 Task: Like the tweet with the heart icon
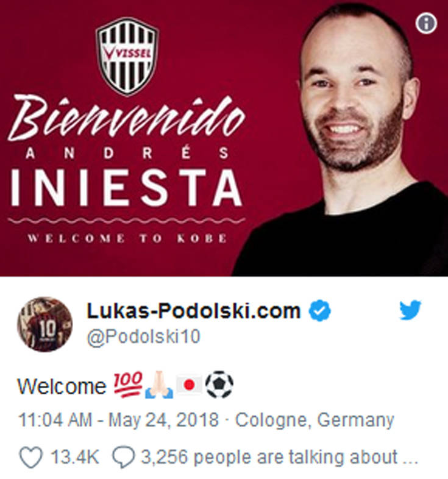[x=31, y=457]
